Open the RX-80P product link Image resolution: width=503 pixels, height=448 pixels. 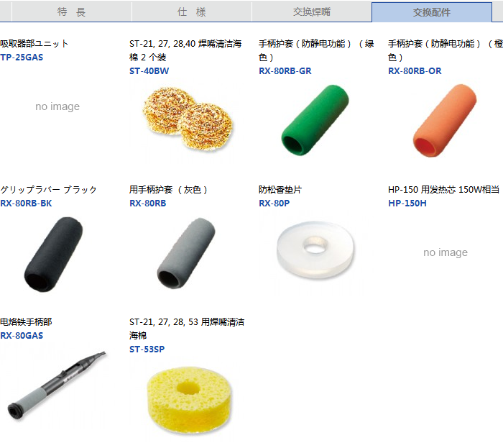(x=274, y=204)
